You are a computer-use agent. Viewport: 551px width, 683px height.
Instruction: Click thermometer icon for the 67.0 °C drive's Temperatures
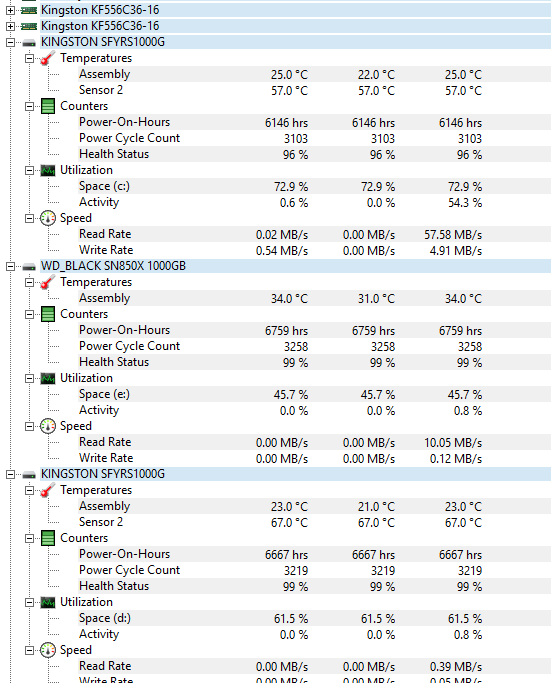coord(47,490)
